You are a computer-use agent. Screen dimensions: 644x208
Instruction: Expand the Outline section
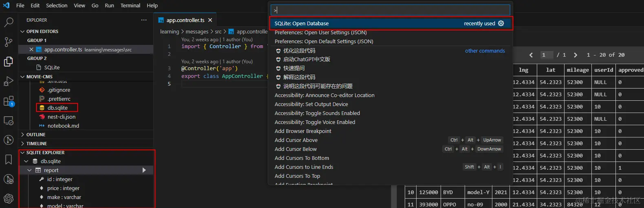(86, 135)
